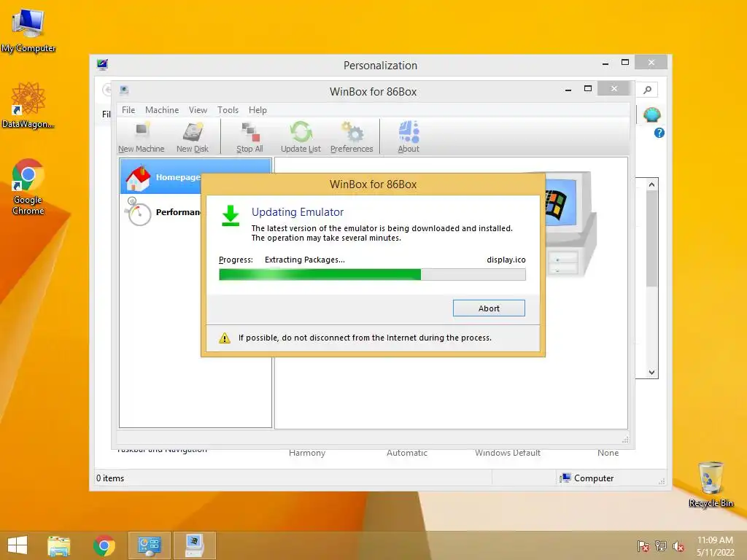Click the New Disk toolbar icon
Image resolution: width=747 pixels, height=560 pixels.
[193, 136]
